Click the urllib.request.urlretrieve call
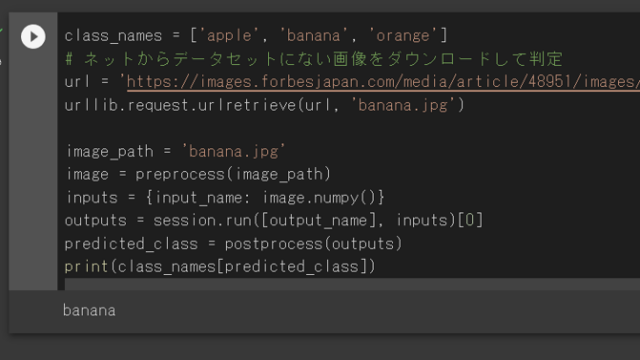The image size is (640, 360). (264, 105)
